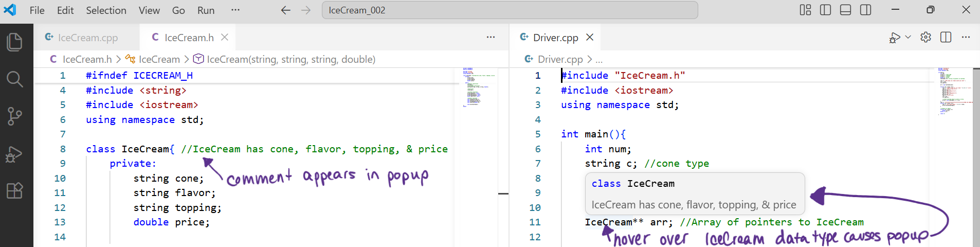Click the VS Code logo icon
The height and width of the screenshot is (247, 980).
tap(10, 10)
